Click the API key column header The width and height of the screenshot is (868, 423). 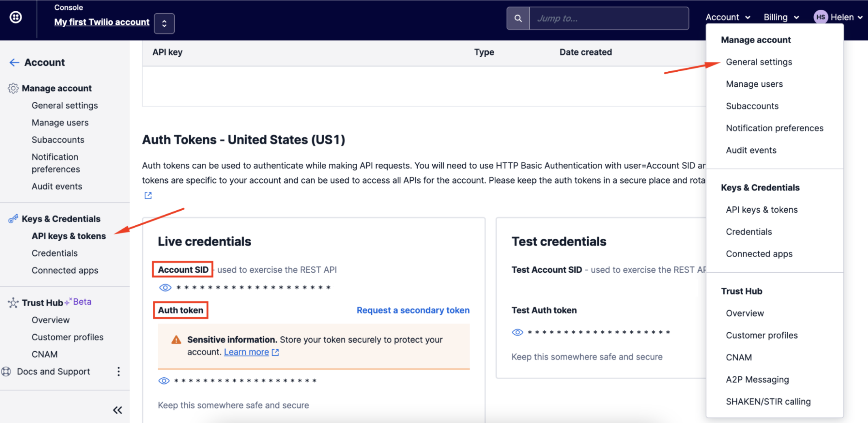click(167, 52)
